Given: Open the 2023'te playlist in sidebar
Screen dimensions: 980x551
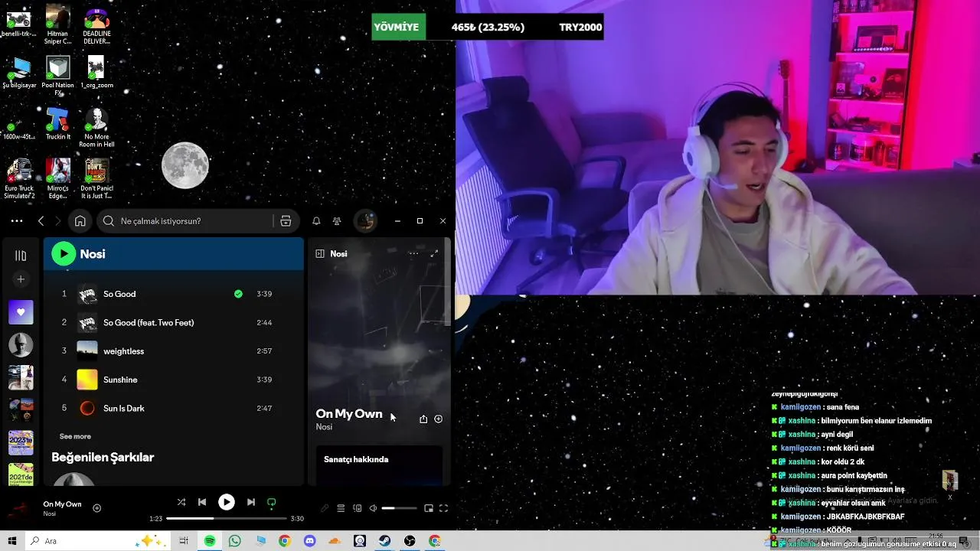Looking at the screenshot, I should coord(21,443).
